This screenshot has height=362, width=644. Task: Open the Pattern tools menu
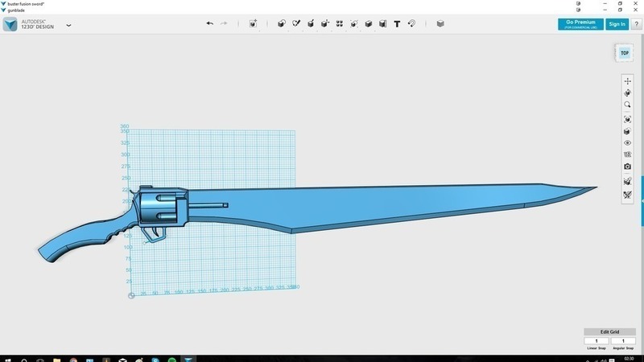pos(339,23)
